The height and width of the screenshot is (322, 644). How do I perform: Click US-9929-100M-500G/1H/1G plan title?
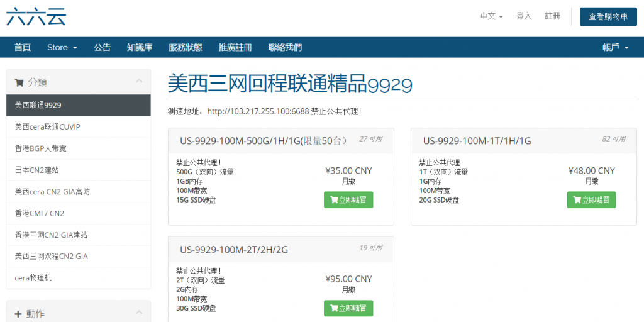(264, 141)
